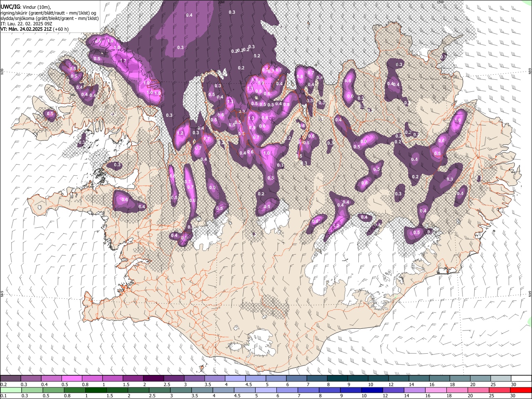
Task: Click the '0.1' label in the bottom legend row
Action: [4, 397]
